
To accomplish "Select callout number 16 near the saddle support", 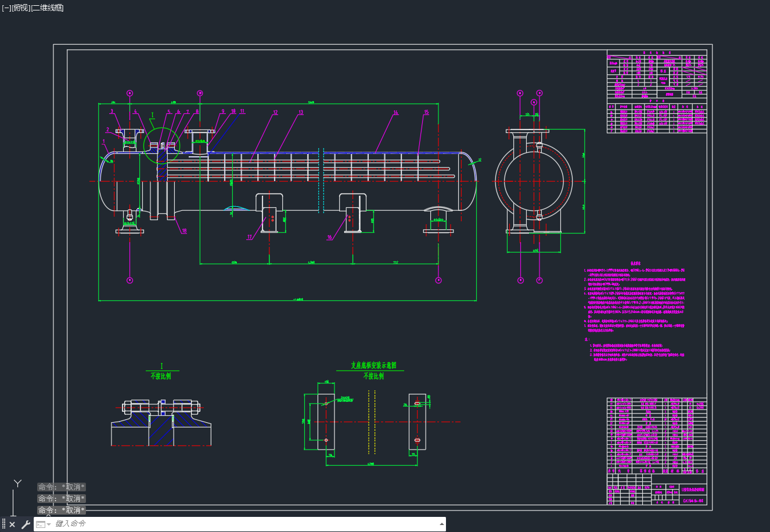I will click(x=330, y=237).
